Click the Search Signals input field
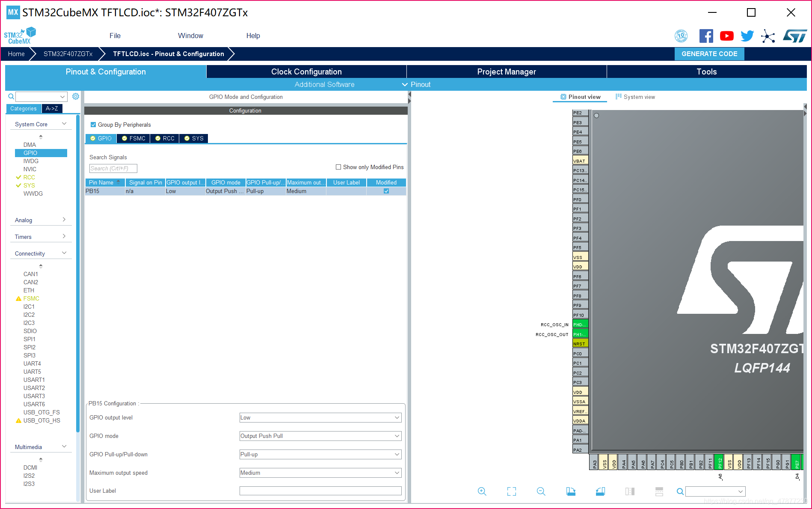The image size is (812, 509). tap(113, 168)
